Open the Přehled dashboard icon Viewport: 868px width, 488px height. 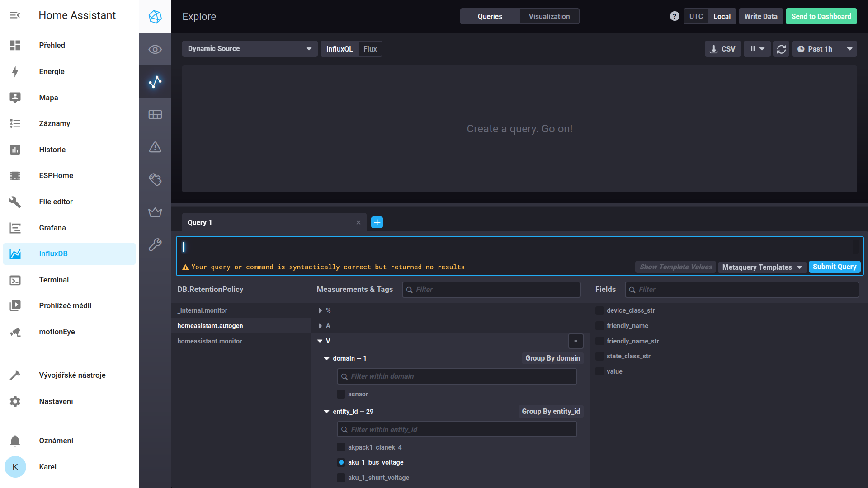pos(15,45)
